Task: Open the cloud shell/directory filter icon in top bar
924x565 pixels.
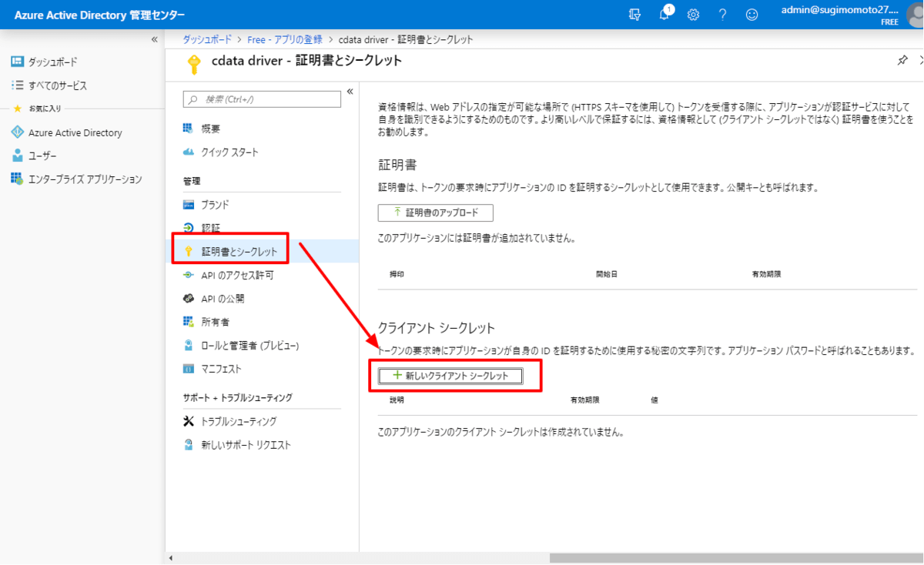Action: 634,14
